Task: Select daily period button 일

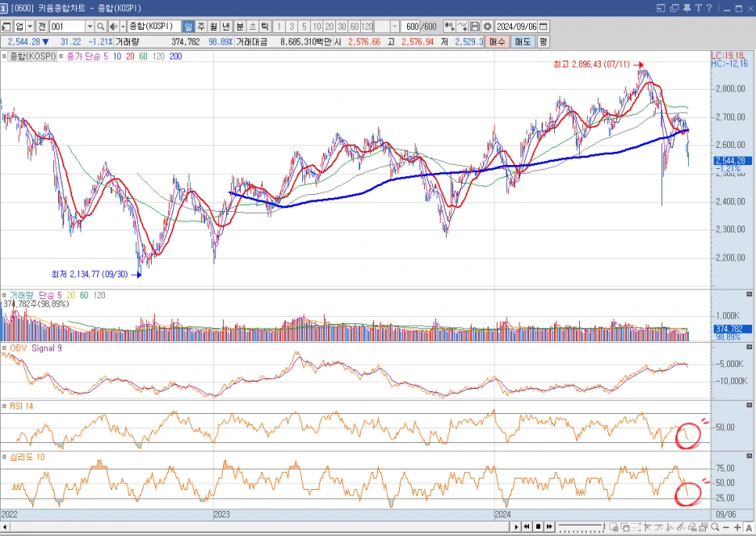Action: click(x=188, y=27)
